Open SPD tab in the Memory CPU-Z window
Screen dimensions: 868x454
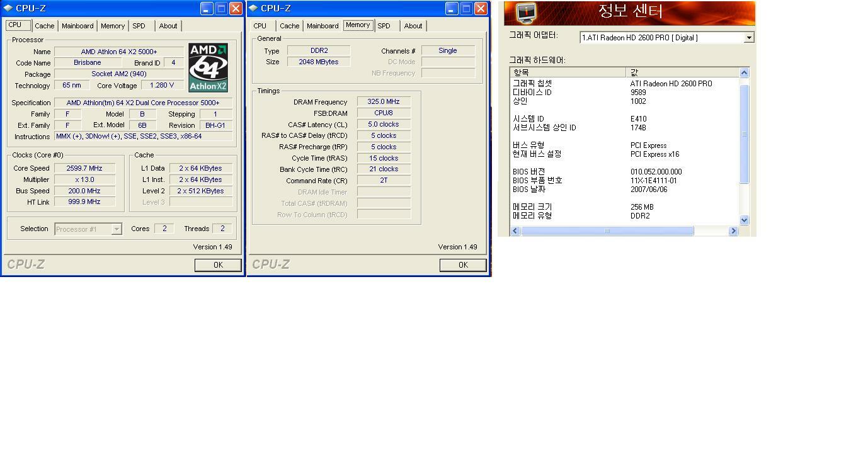[x=384, y=26]
